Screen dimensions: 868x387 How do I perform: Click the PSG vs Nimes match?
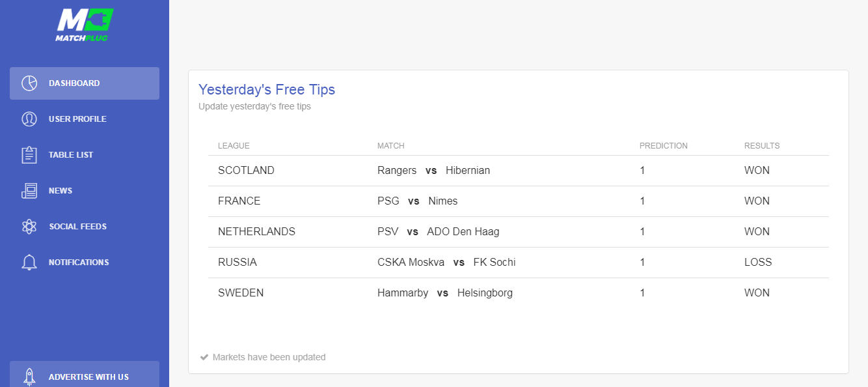[x=417, y=201]
